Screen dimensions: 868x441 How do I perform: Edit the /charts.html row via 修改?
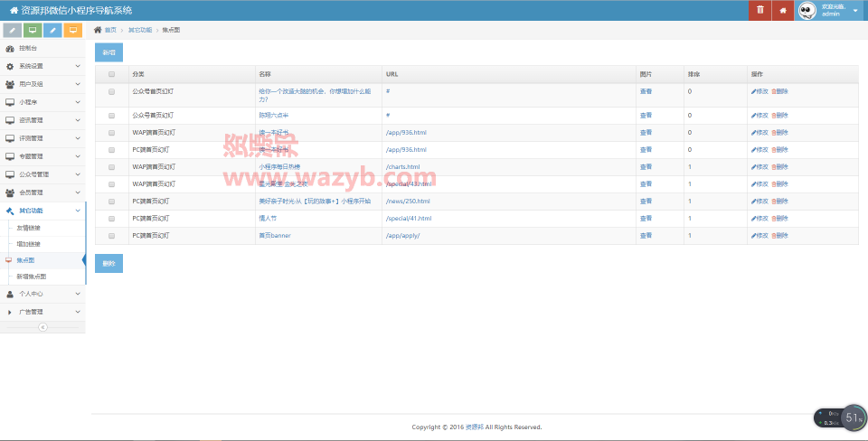[x=759, y=167]
